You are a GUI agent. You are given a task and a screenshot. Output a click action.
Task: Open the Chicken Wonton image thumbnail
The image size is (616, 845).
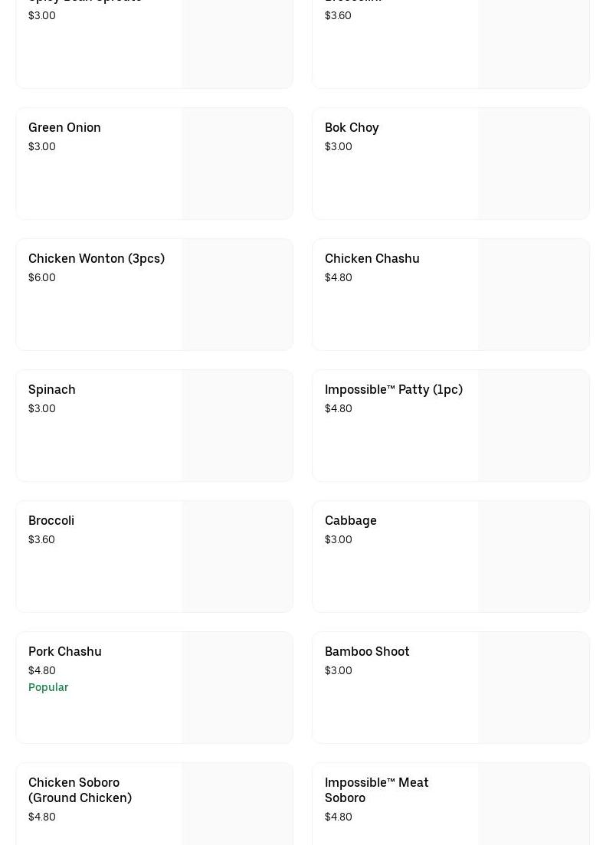pos(237,294)
